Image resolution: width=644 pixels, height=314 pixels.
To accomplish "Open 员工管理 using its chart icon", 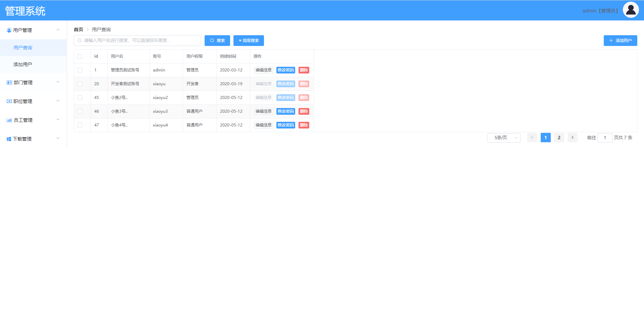I will coord(9,120).
